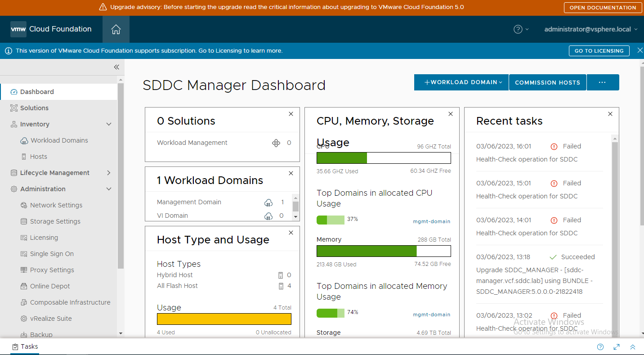Close the Recent tasks widget
Image resolution: width=644 pixels, height=355 pixels.
610,114
